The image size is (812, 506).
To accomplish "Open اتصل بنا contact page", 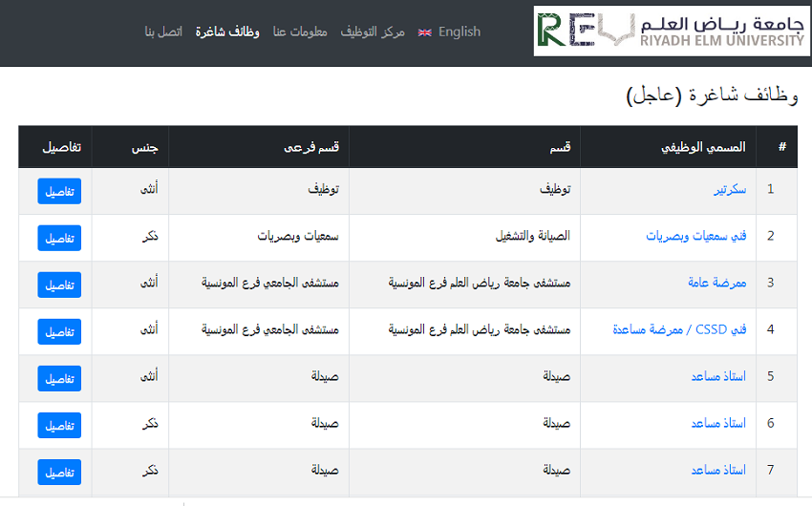I will pos(164,32).
